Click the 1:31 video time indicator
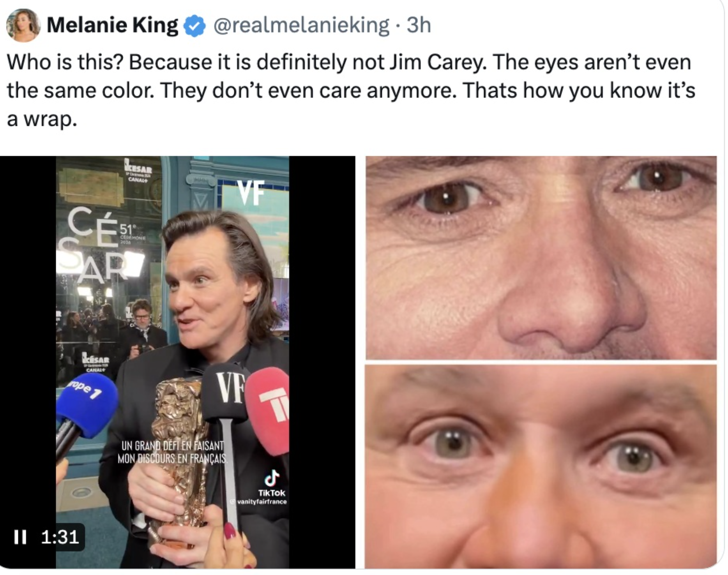This screenshot has height=575, width=728. [x=60, y=537]
